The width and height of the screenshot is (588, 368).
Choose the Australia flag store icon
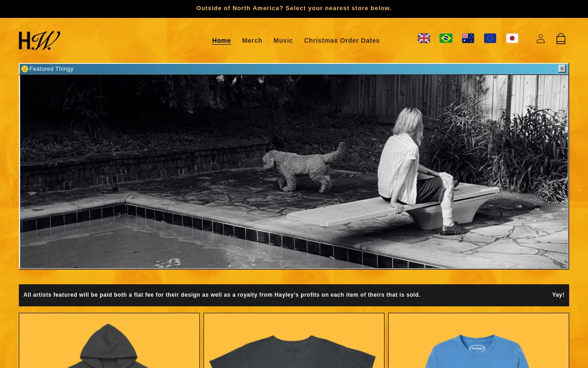coord(468,38)
